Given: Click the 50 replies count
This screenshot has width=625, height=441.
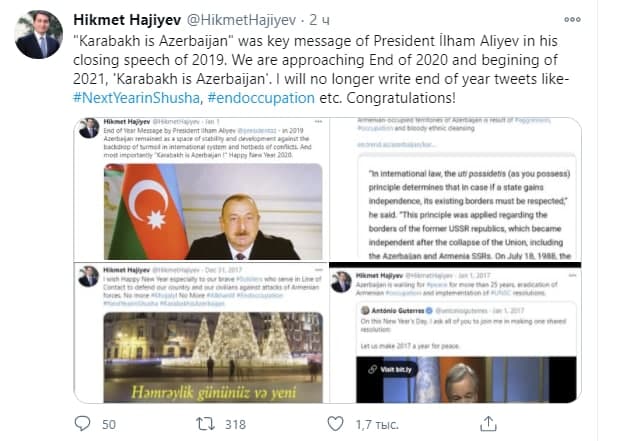Looking at the screenshot, I should click(x=109, y=424).
